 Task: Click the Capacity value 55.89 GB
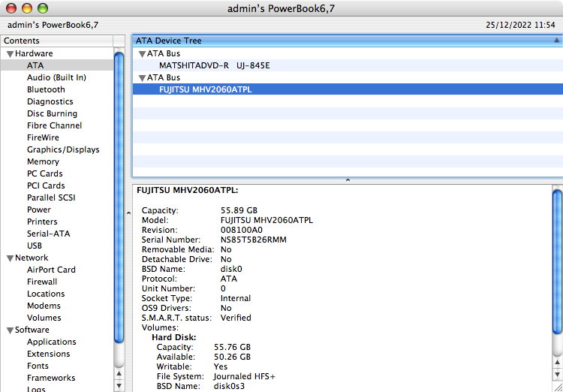pos(239,210)
